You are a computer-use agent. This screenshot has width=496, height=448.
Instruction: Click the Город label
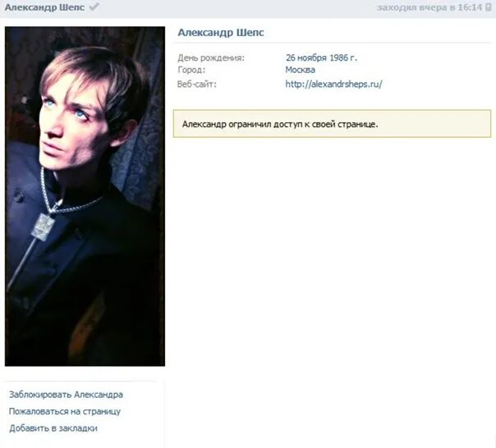[191, 70]
